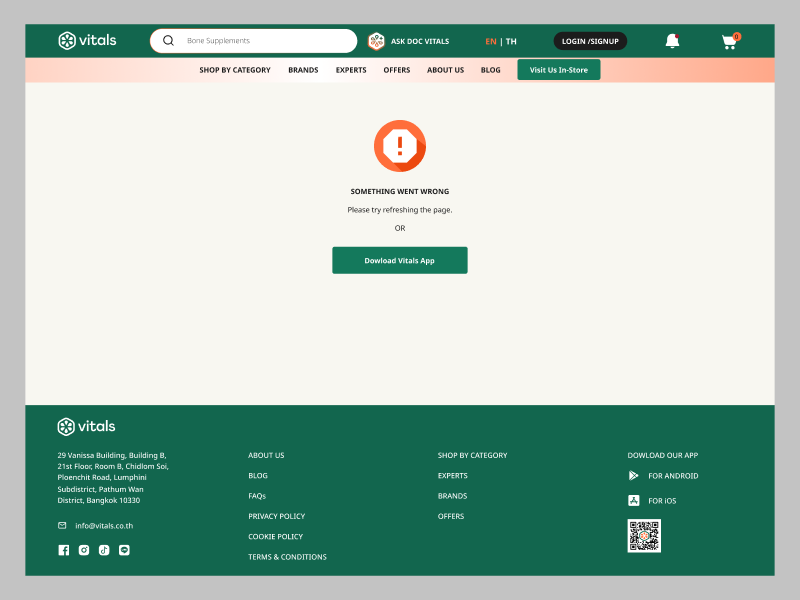Click the footer address text
Viewport: 800px width, 600px height.
113,478
